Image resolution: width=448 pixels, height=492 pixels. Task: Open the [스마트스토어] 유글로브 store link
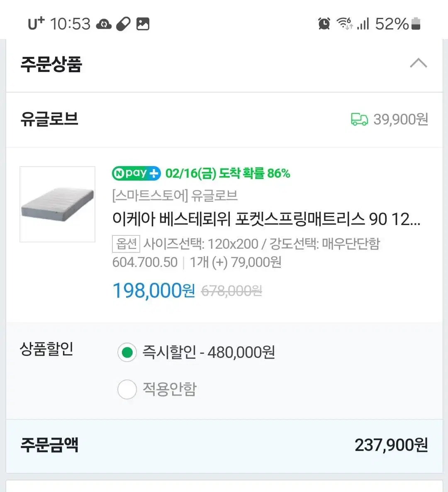175,196
